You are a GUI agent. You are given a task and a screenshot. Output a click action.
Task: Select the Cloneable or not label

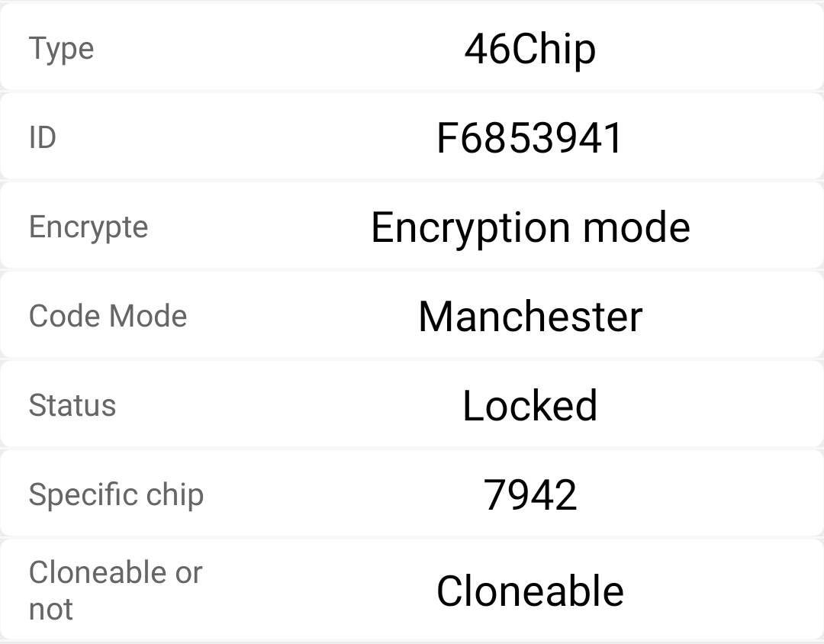click(116, 591)
